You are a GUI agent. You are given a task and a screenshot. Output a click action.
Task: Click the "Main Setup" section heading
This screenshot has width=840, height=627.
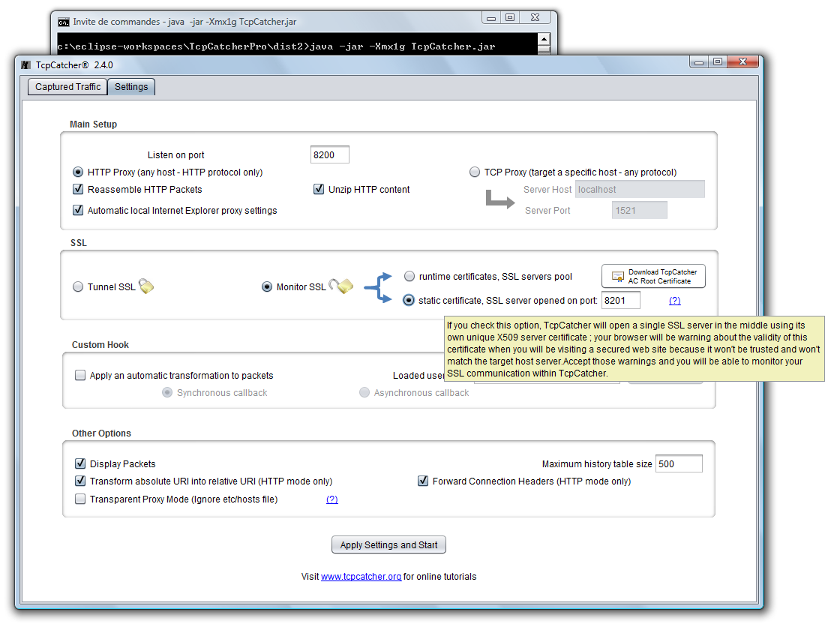93,124
